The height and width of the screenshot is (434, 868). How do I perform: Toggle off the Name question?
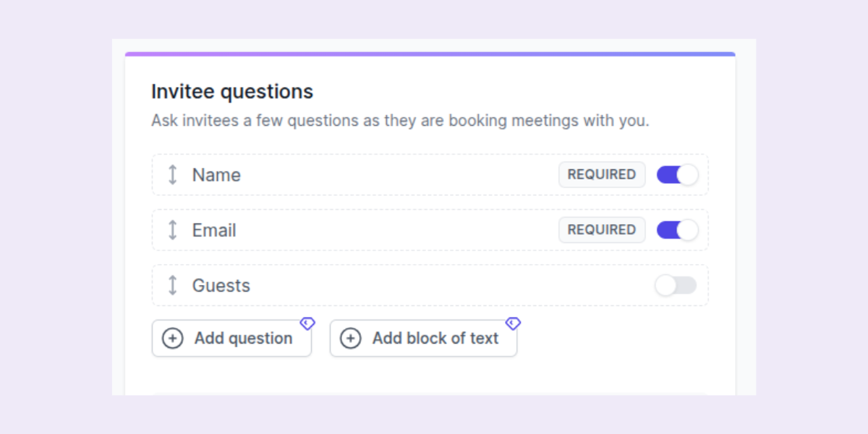pyautogui.click(x=676, y=174)
